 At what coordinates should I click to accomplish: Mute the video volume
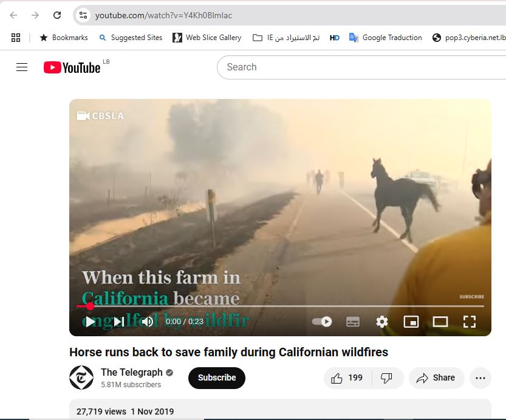(x=148, y=322)
